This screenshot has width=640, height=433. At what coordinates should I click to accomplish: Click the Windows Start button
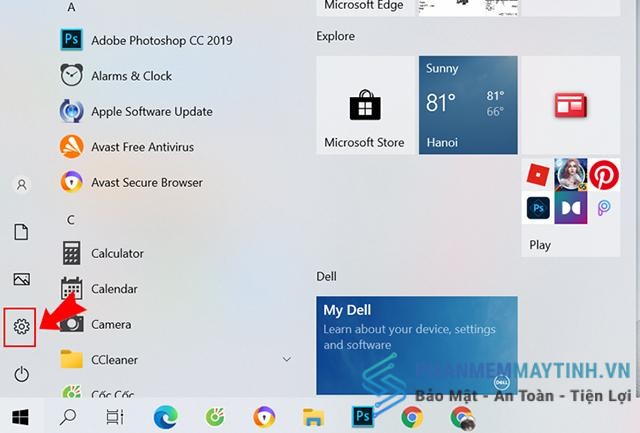pos(20,417)
